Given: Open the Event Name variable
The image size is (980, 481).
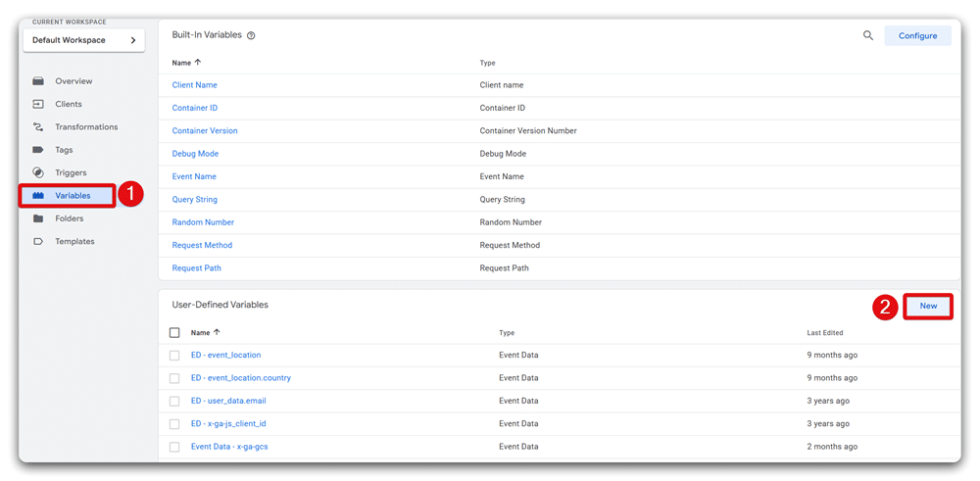Looking at the screenshot, I should point(194,176).
